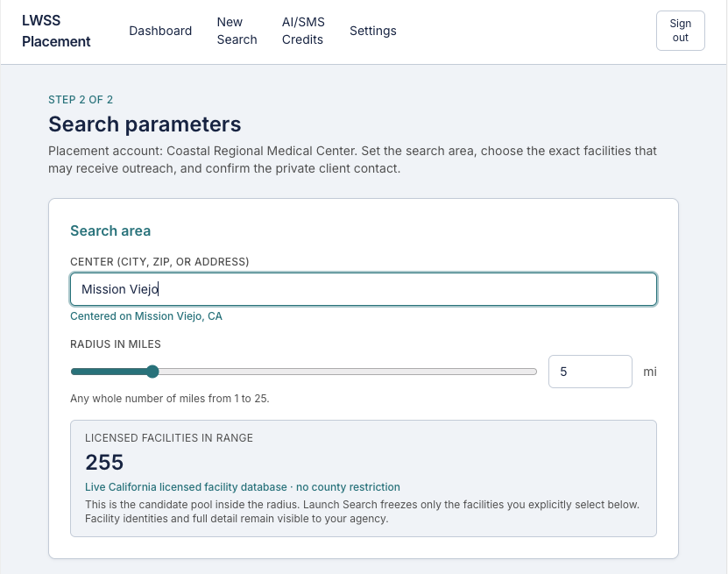Open AI/SMS Credits page
Image resolution: width=728 pixels, height=574 pixels.
(x=303, y=31)
